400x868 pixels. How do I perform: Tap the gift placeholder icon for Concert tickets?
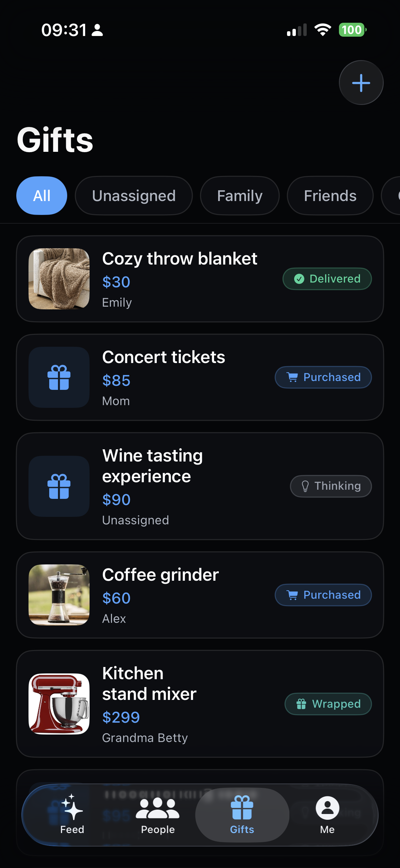[59, 377]
